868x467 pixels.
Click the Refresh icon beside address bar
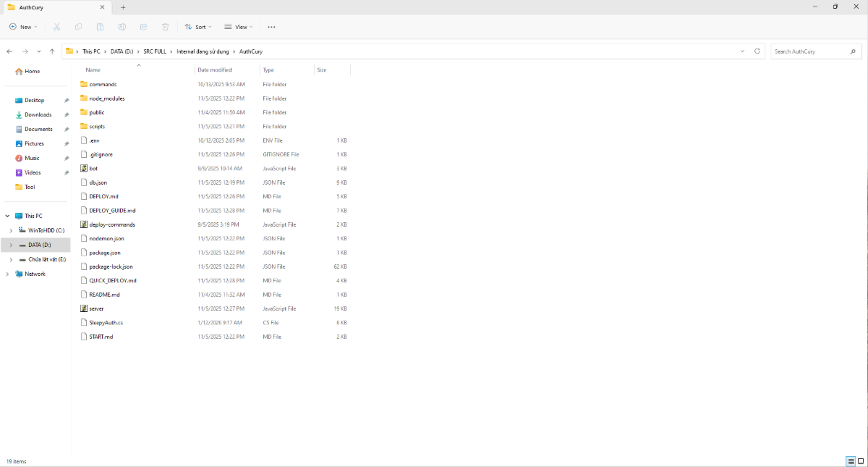pos(757,51)
